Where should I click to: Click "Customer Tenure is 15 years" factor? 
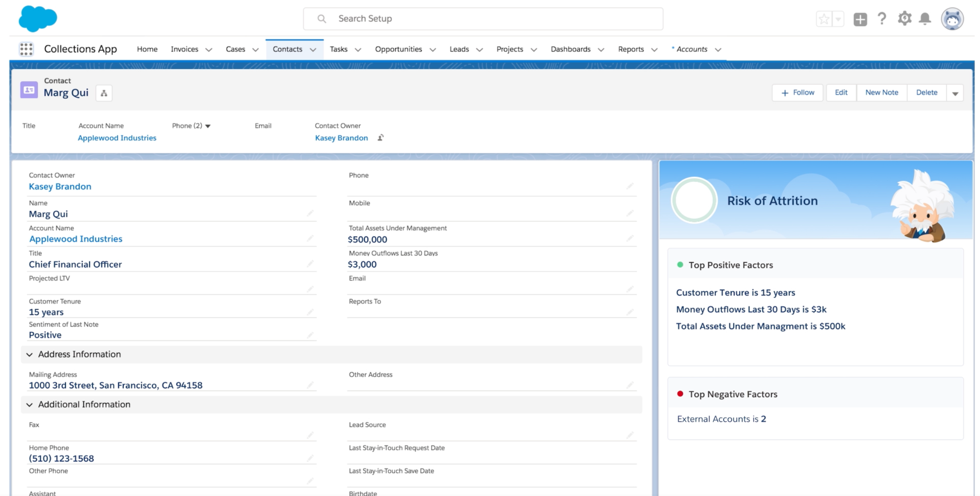tap(735, 293)
